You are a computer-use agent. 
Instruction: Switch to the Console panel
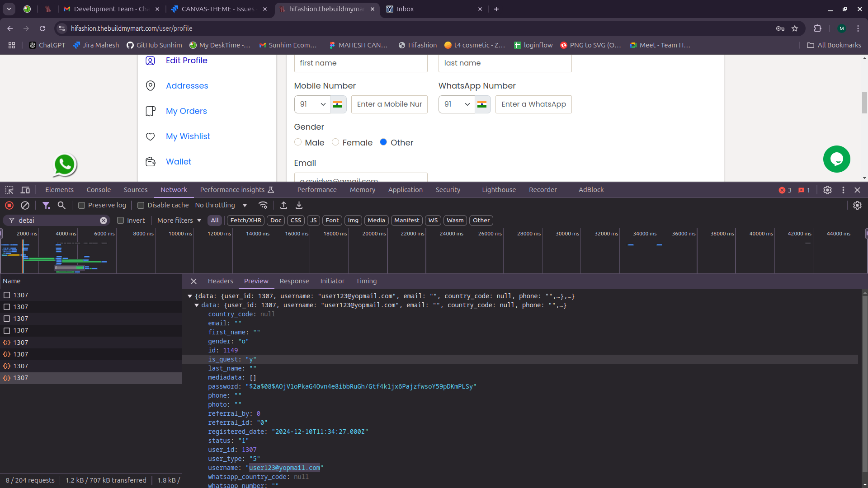tap(99, 190)
